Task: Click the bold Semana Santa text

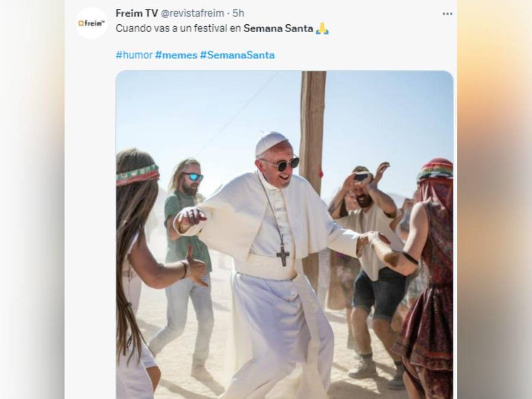Action: pos(278,28)
